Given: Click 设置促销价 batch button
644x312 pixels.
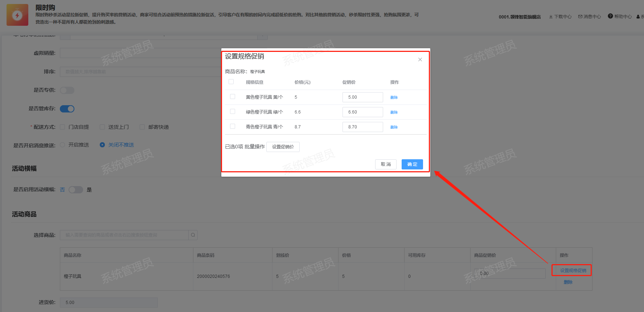Looking at the screenshot, I should [283, 147].
